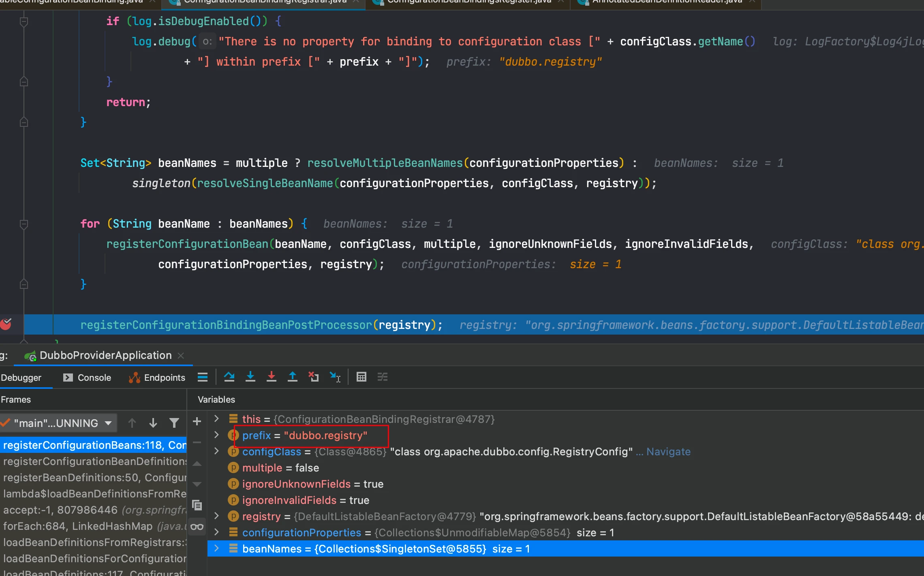This screenshot has width=924, height=576.
Task: Select the forEach:684, LinkedHashMap frame
Action: tap(93, 526)
